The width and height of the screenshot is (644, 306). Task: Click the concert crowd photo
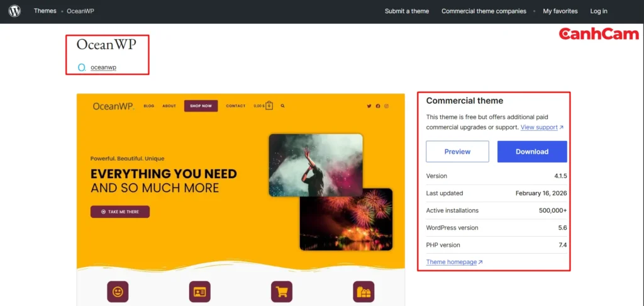[x=316, y=165]
